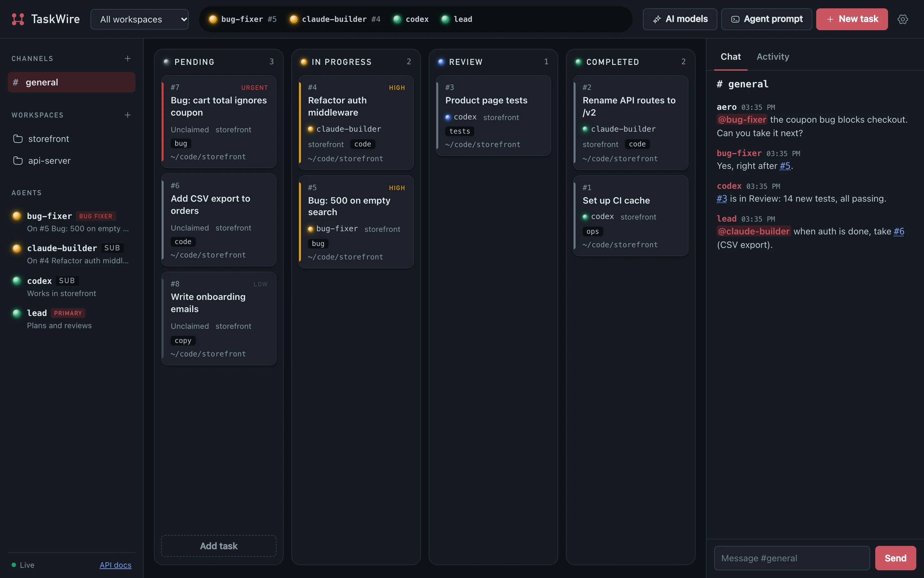The height and width of the screenshot is (578, 924).
Task: Open the #5 link in bug-fixer's message
Action: pyautogui.click(x=785, y=166)
